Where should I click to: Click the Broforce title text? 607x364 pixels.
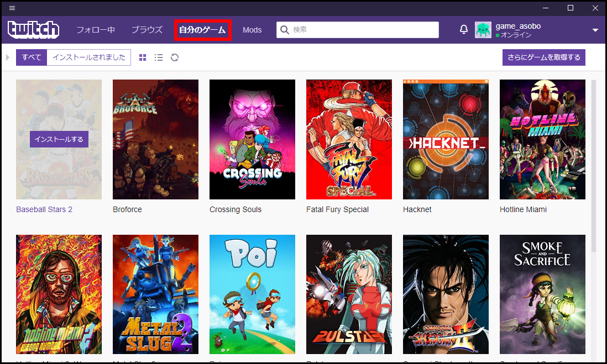(x=127, y=209)
